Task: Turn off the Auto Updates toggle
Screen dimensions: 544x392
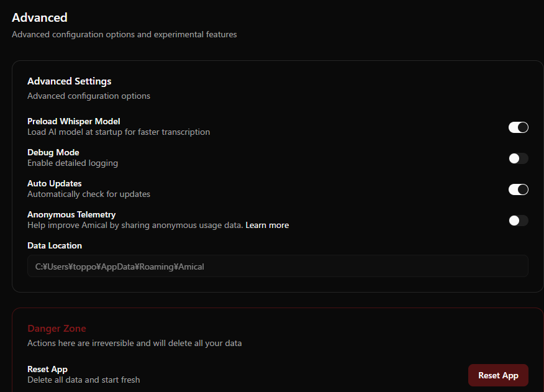Action: click(518, 189)
